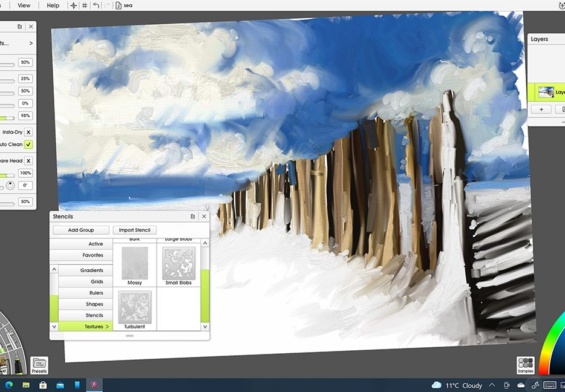
Task: Open the Mail app from the taskbar
Action: [60, 385]
